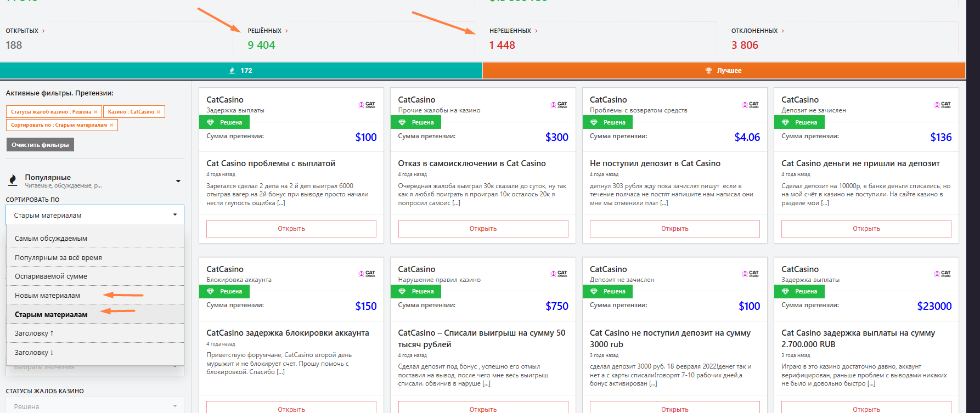This screenshot has height=413, width=980.
Task: Click the CatCasino logo on first card
Action: point(367,104)
